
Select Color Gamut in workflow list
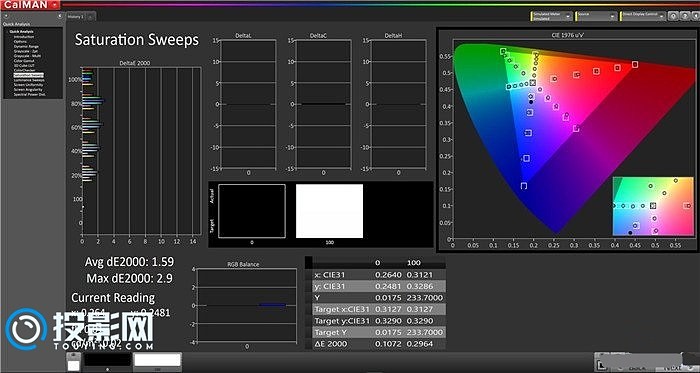[24, 60]
